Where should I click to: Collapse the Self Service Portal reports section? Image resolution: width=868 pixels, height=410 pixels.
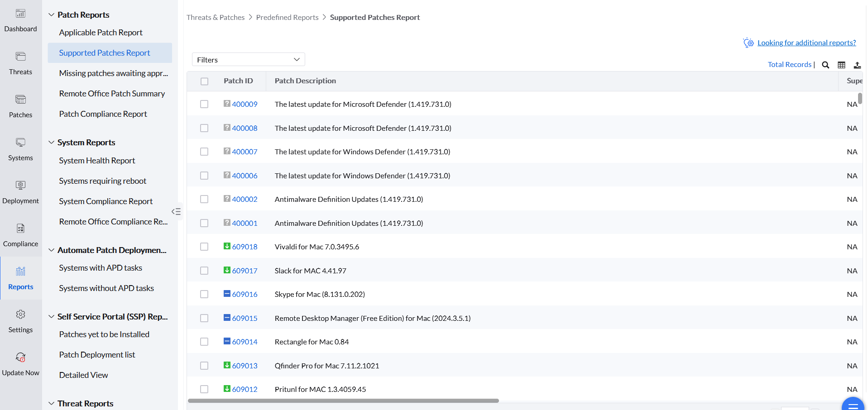tap(52, 317)
